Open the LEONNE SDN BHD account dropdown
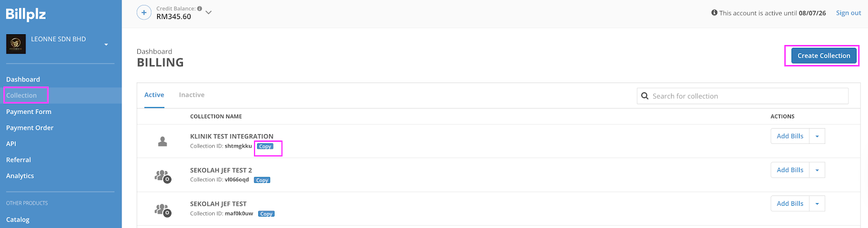 click(x=106, y=45)
